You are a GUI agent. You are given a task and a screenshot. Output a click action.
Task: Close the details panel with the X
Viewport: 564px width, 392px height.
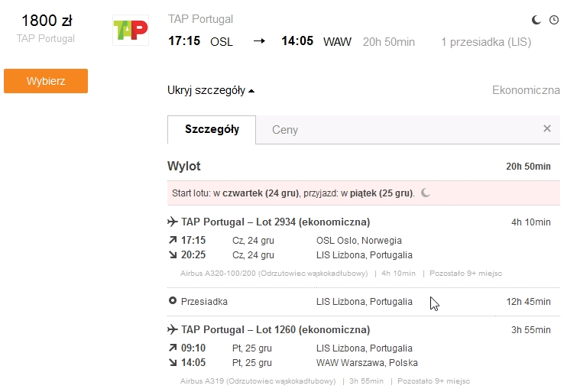[547, 128]
